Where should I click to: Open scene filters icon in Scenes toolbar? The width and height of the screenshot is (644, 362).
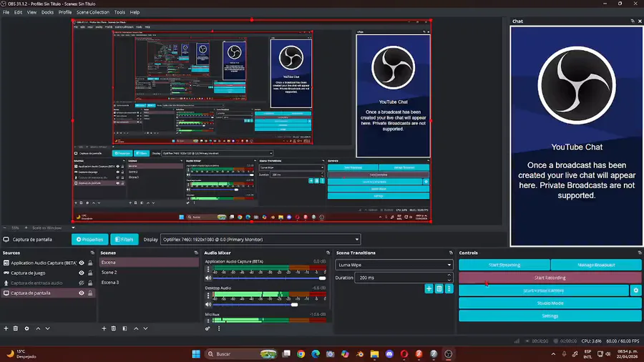pyautogui.click(x=125, y=328)
